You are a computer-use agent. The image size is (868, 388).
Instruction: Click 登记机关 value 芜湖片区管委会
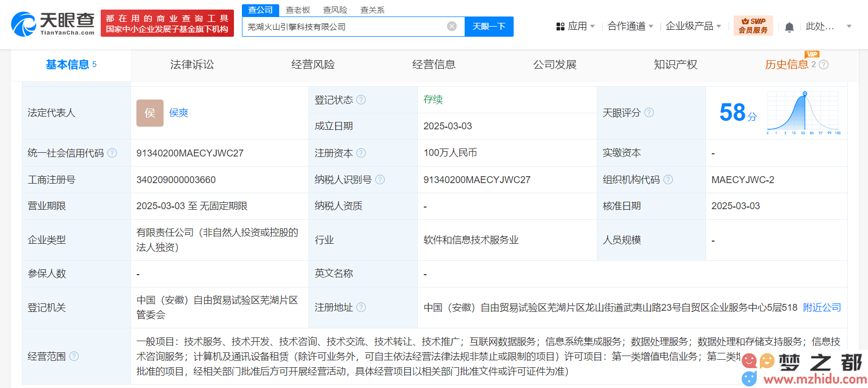[x=217, y=308]
